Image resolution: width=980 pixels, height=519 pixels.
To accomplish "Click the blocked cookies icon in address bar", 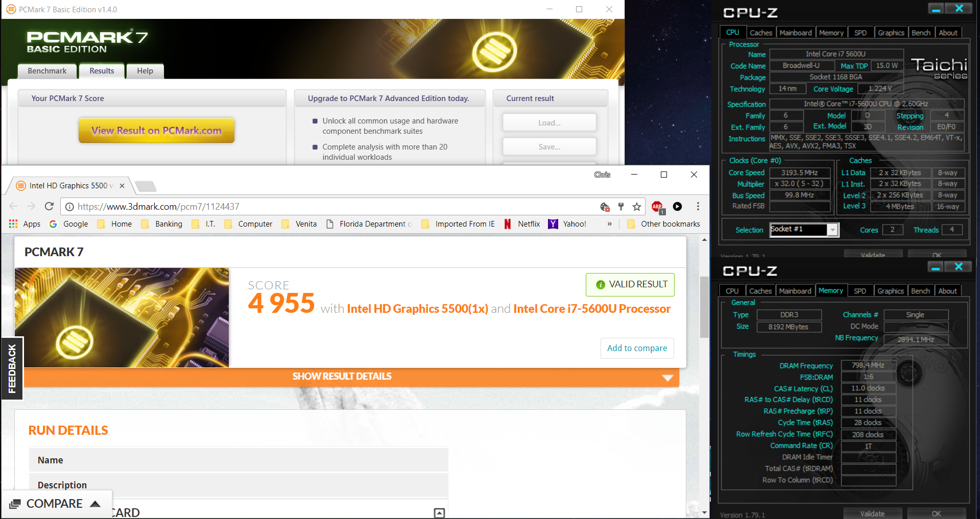I will 605,207.
